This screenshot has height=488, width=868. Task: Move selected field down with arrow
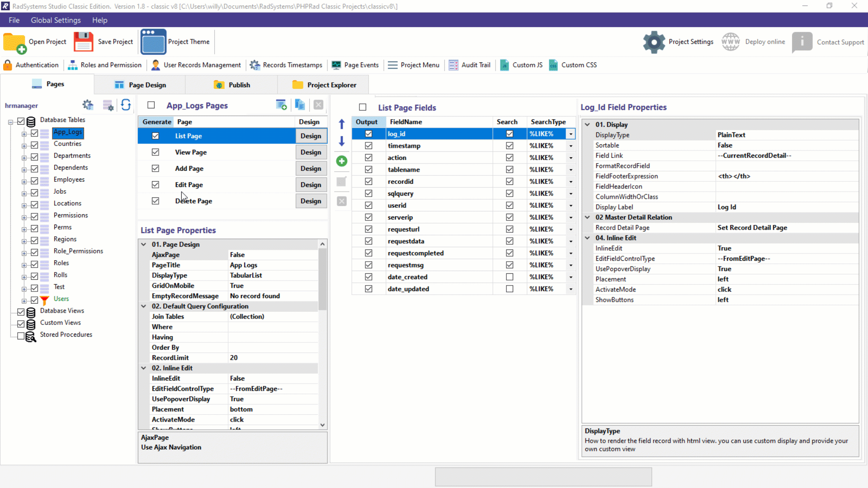tap(342, 141)
